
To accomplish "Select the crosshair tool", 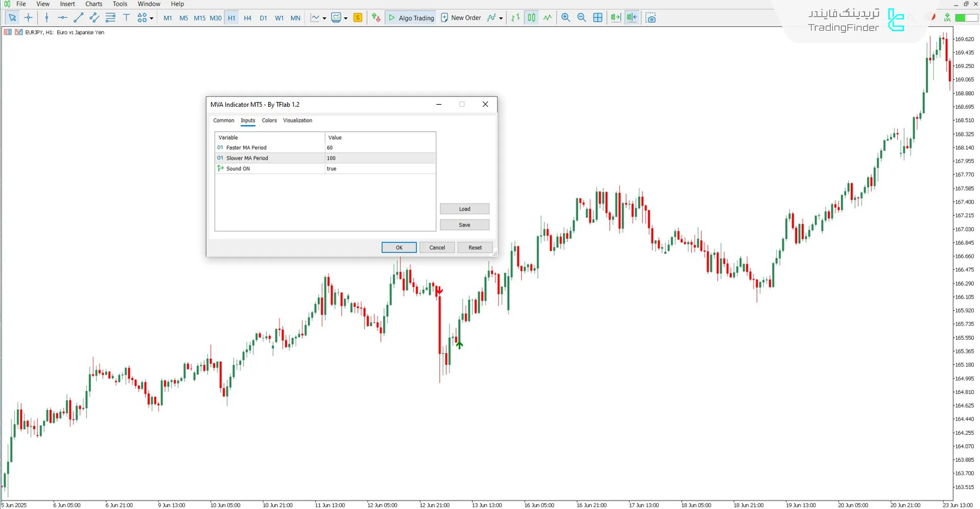I will click(29, 18).
